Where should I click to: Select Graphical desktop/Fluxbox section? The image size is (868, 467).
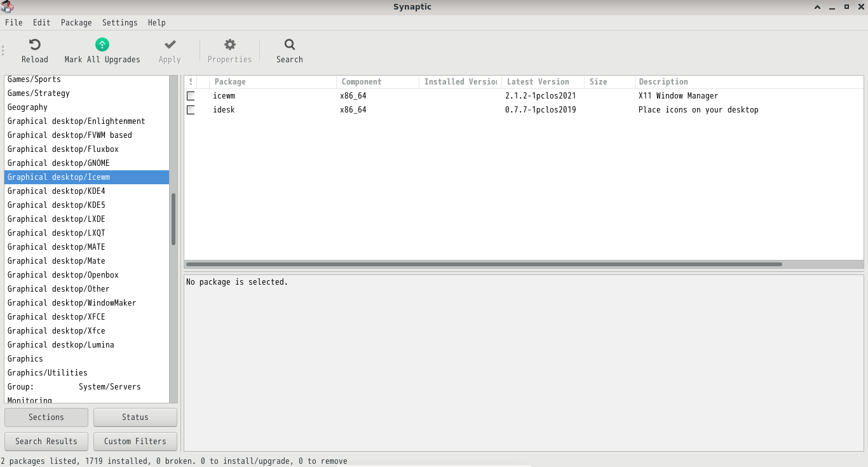click(86, 149)
